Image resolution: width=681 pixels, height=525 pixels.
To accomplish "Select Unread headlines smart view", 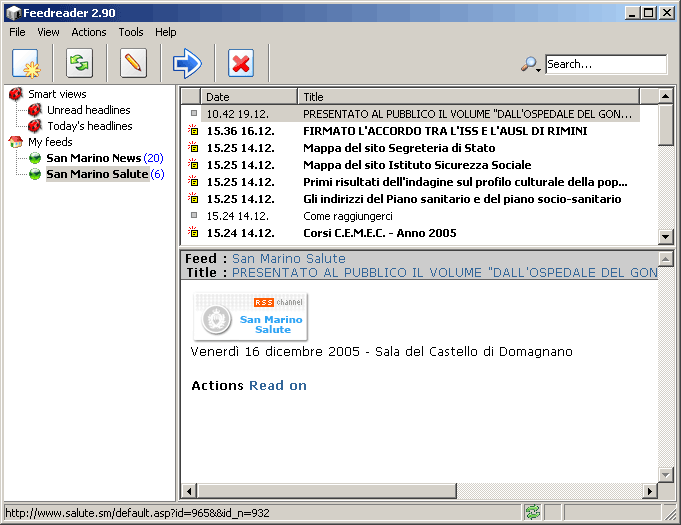I will click(89, 110).
